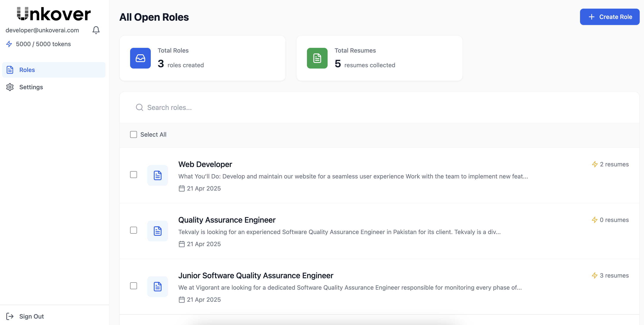This screenshot has width=644, height=325.
Task: Tick the Web Developer role checkbox
Action: tap(134, 175)
